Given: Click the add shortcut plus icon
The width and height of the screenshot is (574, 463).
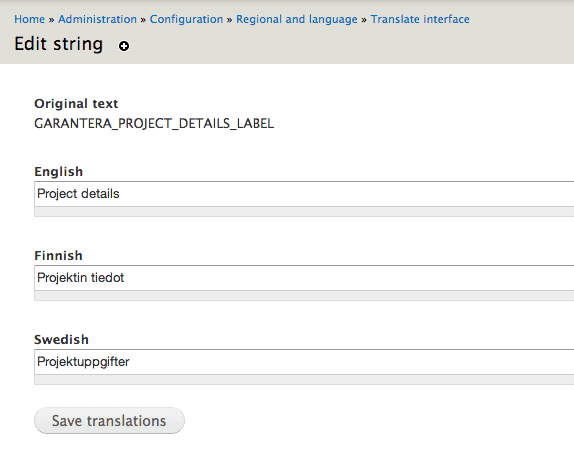Looking at the screenshot, I should coord(124,46).
